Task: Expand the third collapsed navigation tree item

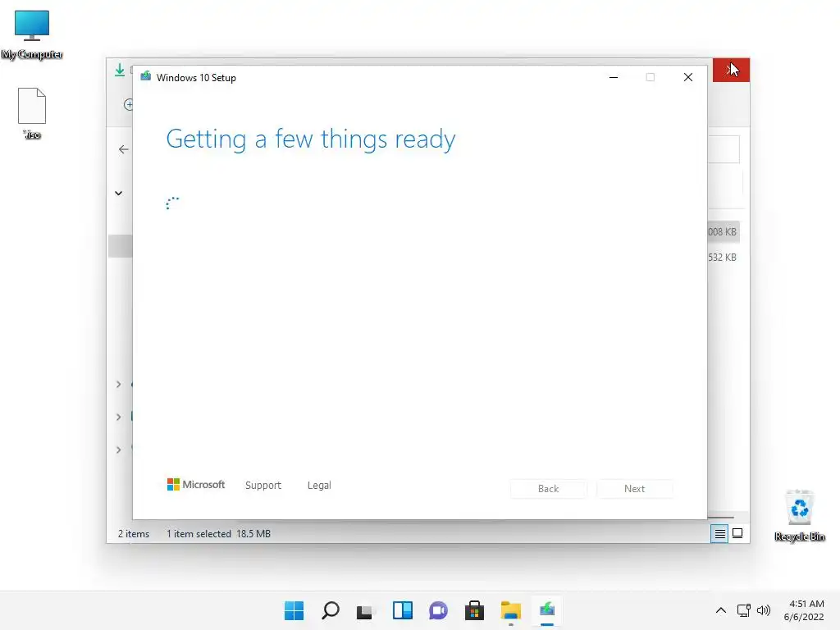Action: pyautogui.click(x=118, y=450)
